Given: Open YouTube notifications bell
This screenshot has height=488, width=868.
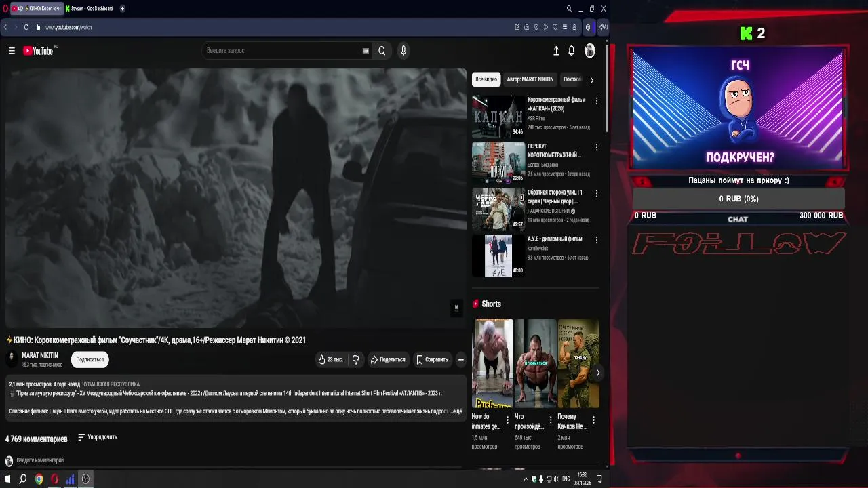Looking at the screenshot, I should (572, 51).
